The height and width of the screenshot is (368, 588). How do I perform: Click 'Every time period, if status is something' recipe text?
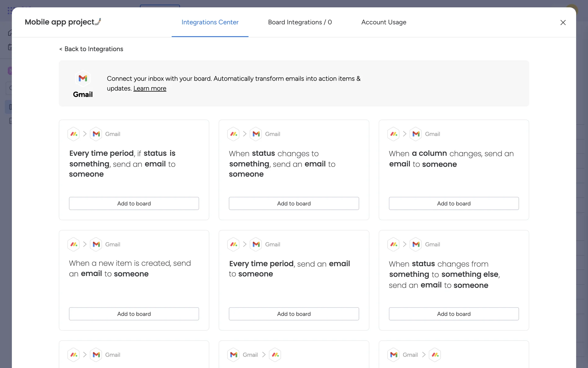[123, 163]
